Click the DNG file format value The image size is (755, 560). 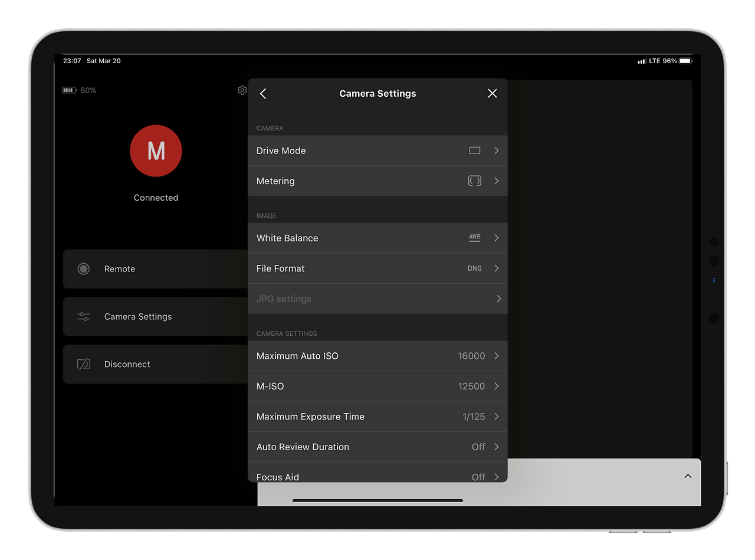tap(475, 268)
